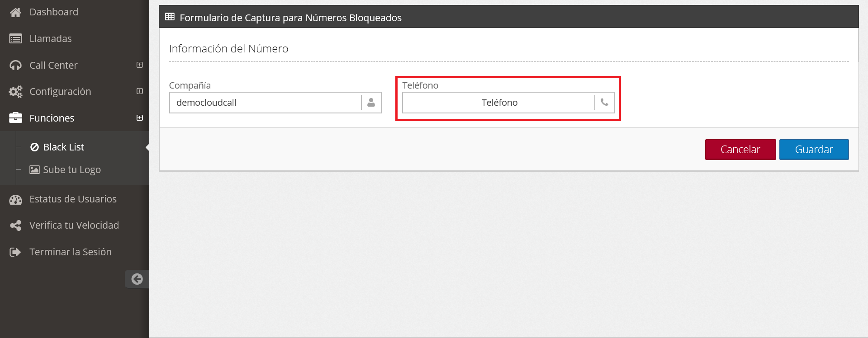
Task: Select Black List submenu entry
Action: pos(63,147)
